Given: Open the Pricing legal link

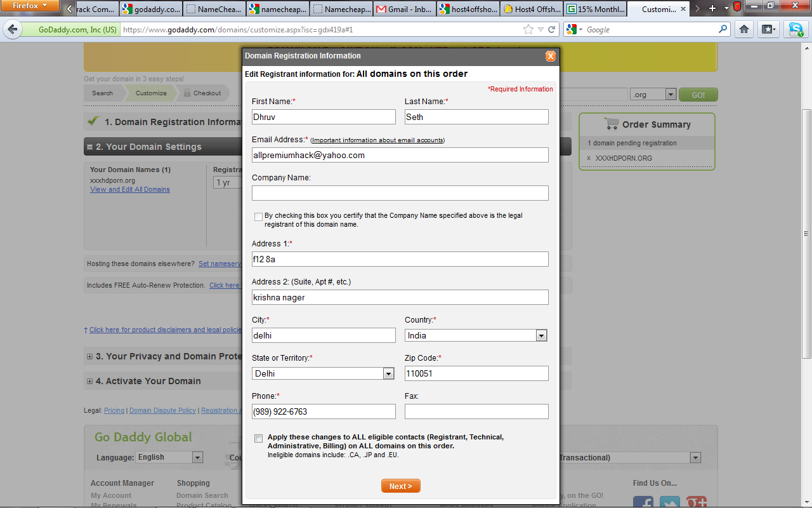Looking at the screenshot, I should click(114, 410).
